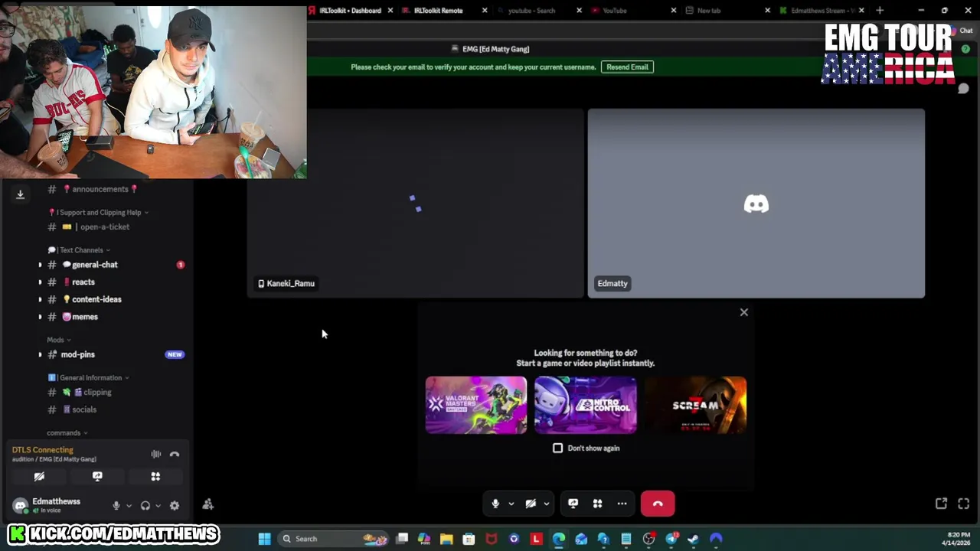Mute mic beside Edmatthewss username
This screenshot has height=551, width=980.
(x=116, y=506)
